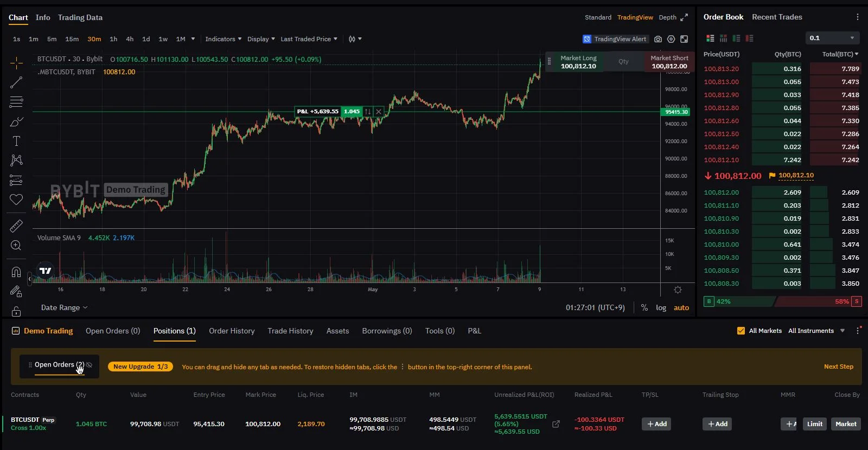This screenshot has height=450, width=868.
Task: Activate the zoom in tool
Action: click(x=16, y=246)
